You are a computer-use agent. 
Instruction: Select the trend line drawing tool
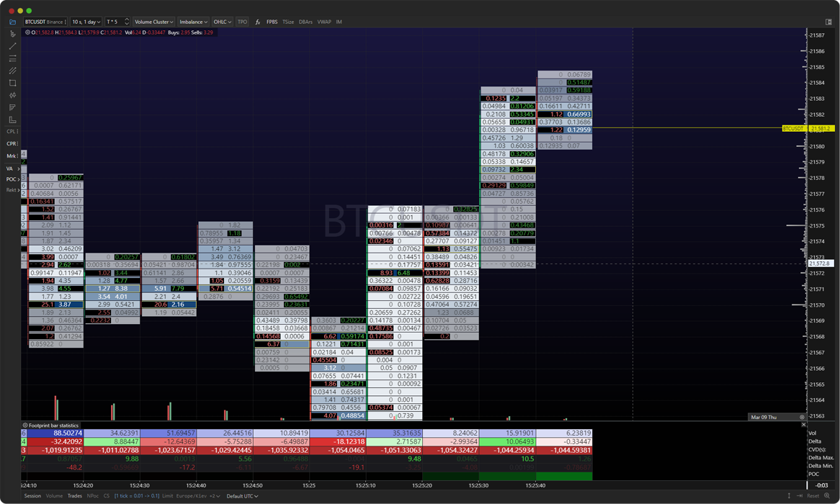pyautogui.click(x=11, y=46)
